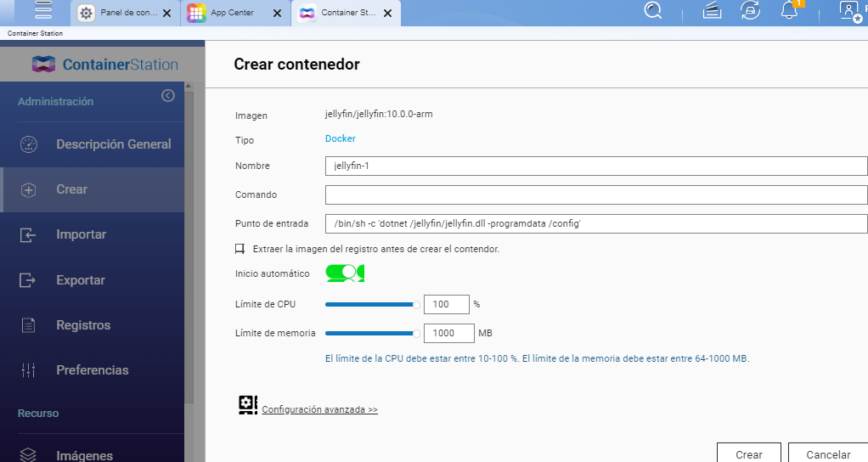Click the external devices icon in top bar
The image size is (868, 462).
coord(713,10)
